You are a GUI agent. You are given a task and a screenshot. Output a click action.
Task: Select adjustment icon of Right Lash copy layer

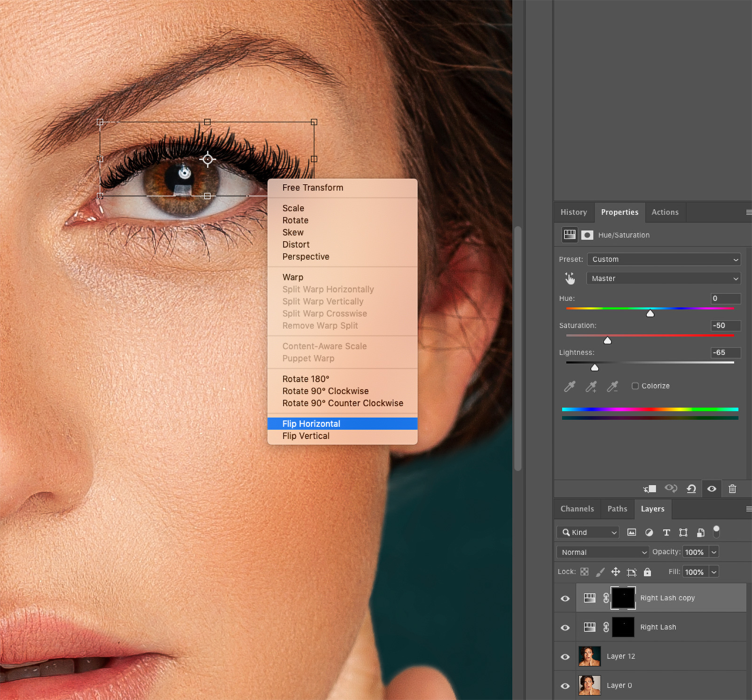590,598
